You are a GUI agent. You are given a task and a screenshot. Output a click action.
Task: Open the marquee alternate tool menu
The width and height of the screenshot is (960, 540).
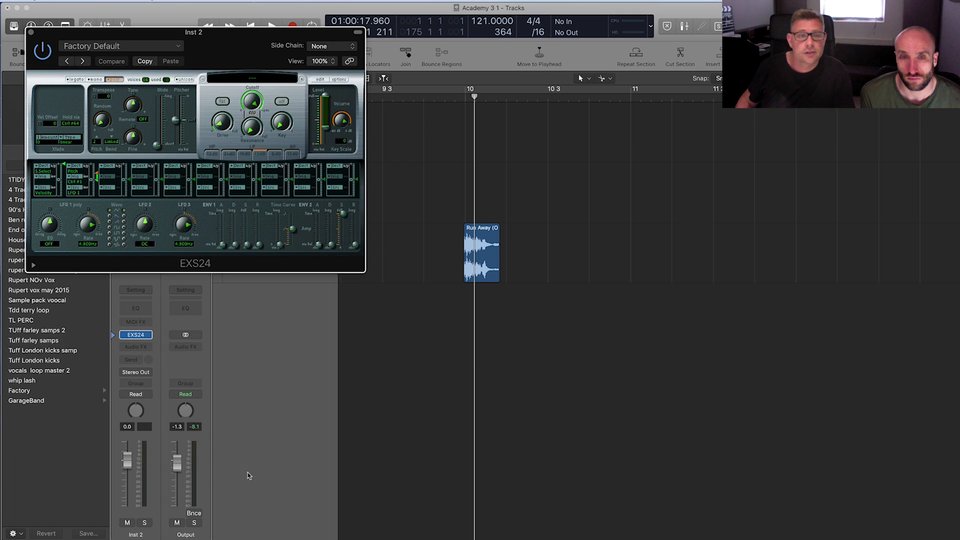(x=605, y=78)
